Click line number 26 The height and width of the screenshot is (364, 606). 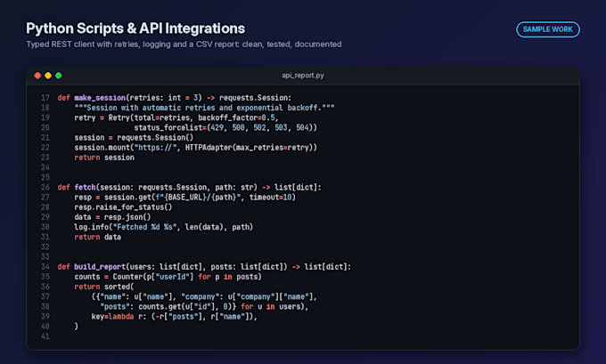45,187
